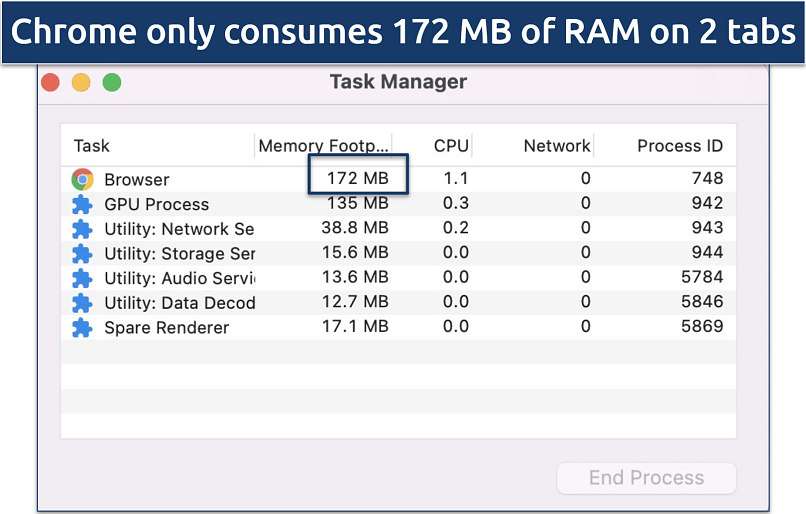Click the CPU value 0.2
Viewport: 806px width, 514px height.
(455, 228)
